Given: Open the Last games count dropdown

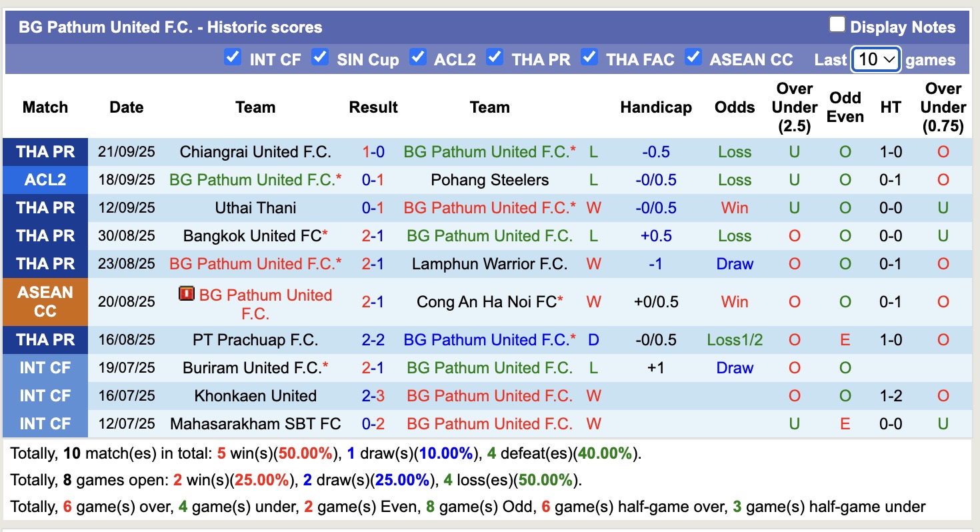Looking at the screenshot, I should (x=875, y=59).
